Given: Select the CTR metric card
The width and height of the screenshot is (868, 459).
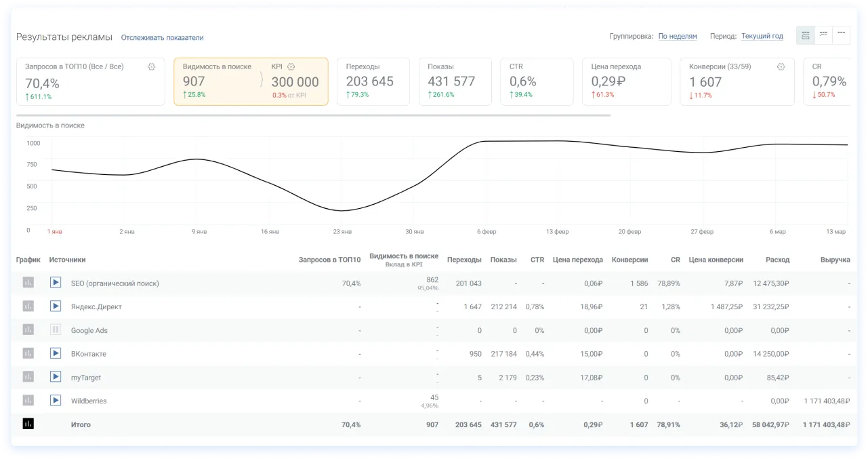Looking at the screenshot, I should [x=537, y=81].
